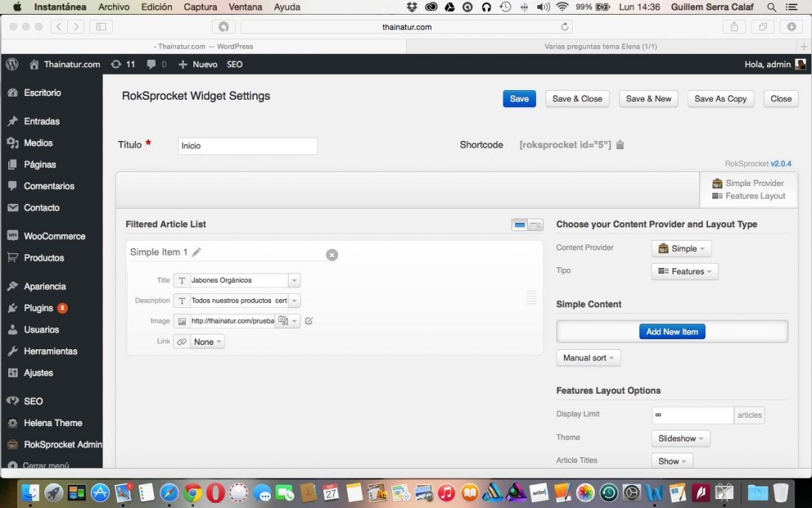Expand the Title field dropdown arrow
The height and width of the screenshot is (508, 812).
(x=294, y=280)
